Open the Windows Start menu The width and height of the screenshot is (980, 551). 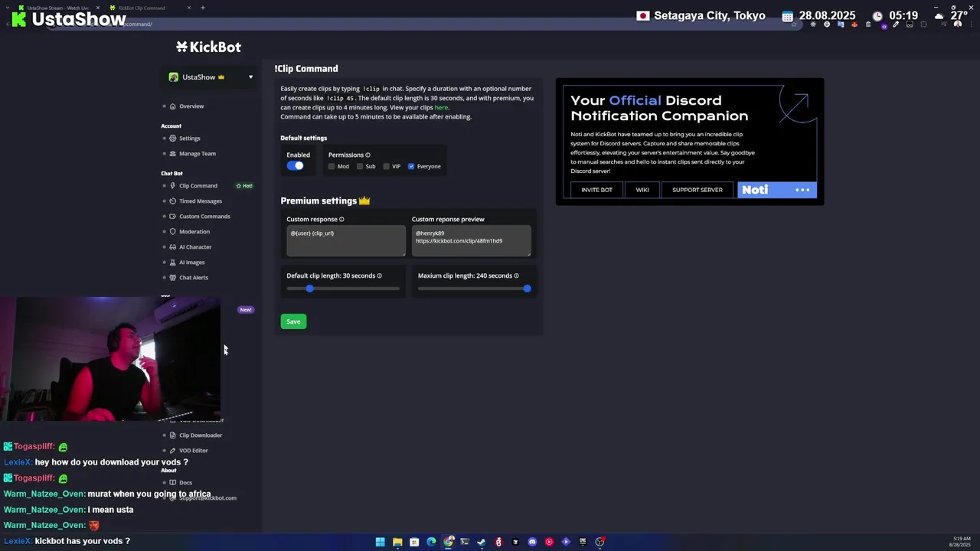tap(380, 542)
